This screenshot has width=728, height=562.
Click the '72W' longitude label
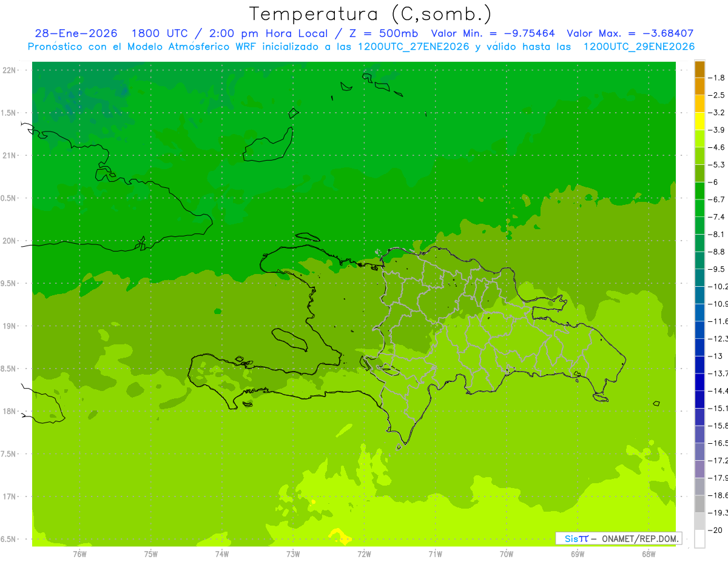pos(364,554)
